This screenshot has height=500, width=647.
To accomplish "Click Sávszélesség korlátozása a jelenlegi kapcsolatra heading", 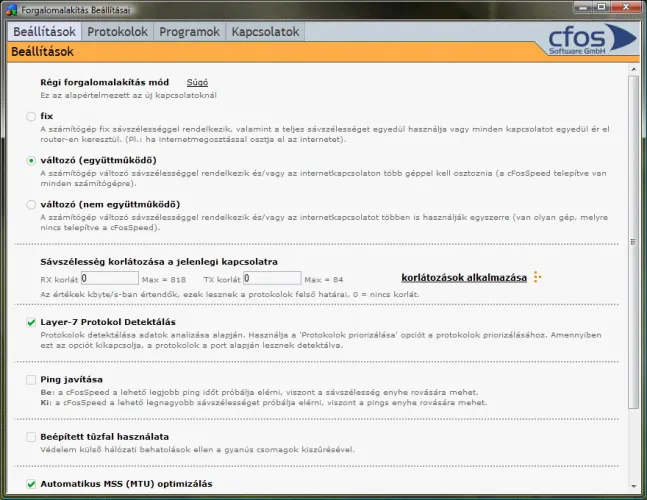I will [x=159, y=262].
